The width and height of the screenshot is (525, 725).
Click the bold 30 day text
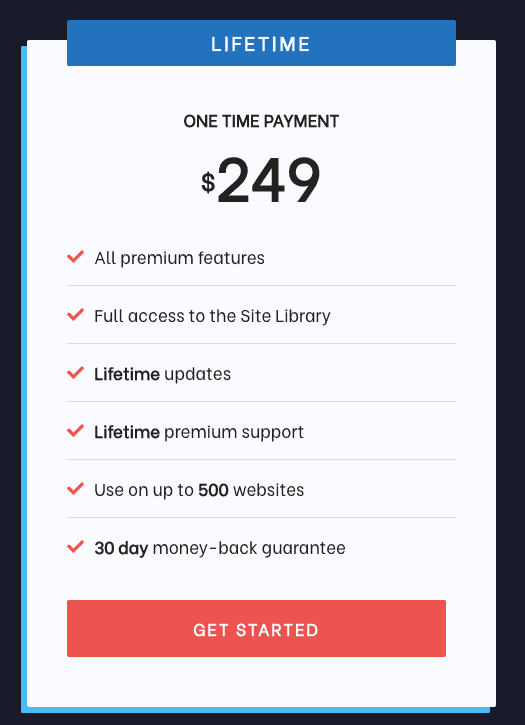click(121, 548)
